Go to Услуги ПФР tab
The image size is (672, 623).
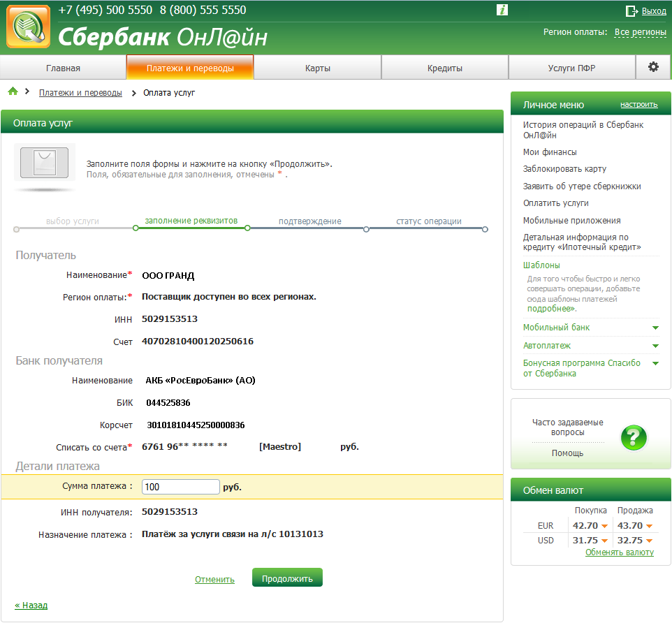[571, 68]
